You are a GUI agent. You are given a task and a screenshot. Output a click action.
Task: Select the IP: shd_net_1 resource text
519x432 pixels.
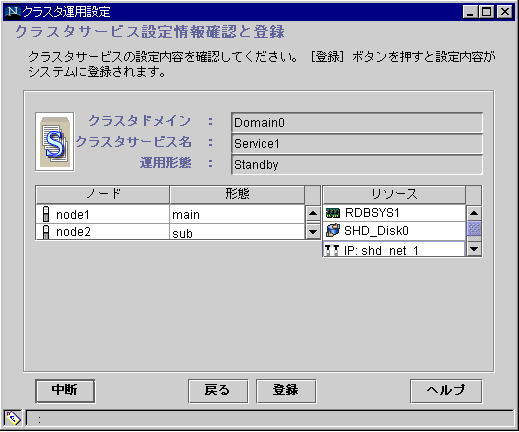pos(381,250)
